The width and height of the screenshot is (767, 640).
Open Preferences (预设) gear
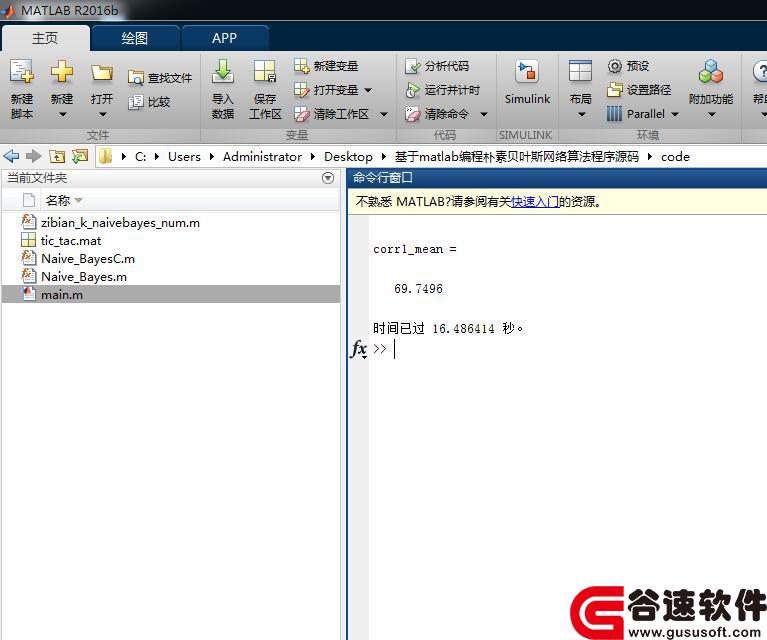[628, 66]
